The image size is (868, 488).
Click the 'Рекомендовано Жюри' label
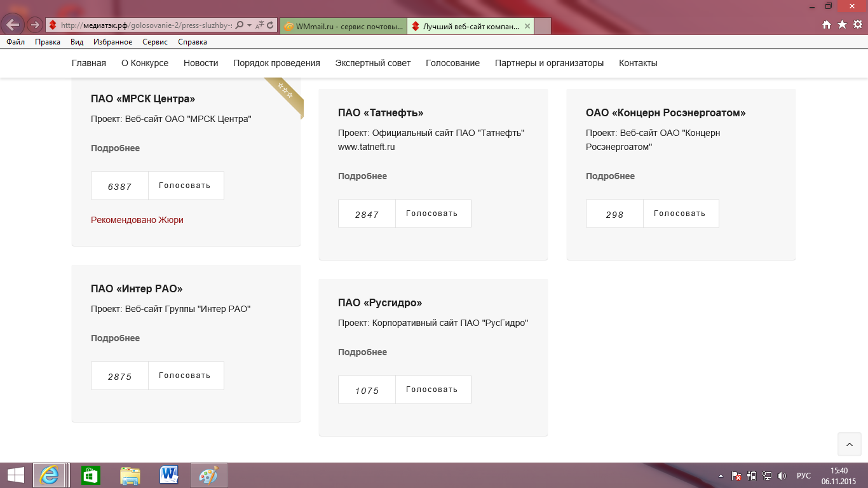(x=137, y=220)
